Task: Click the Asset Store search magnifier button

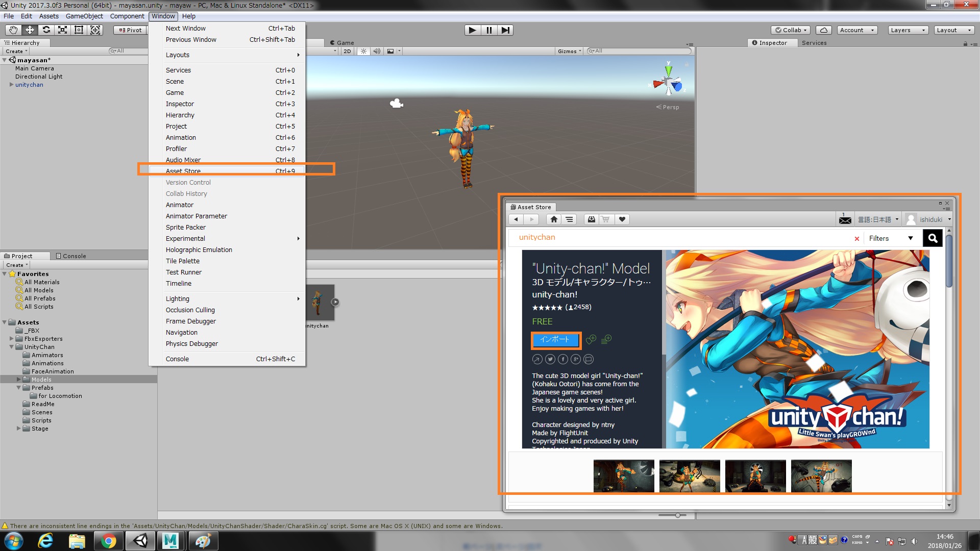Action: tap(933, 238)
